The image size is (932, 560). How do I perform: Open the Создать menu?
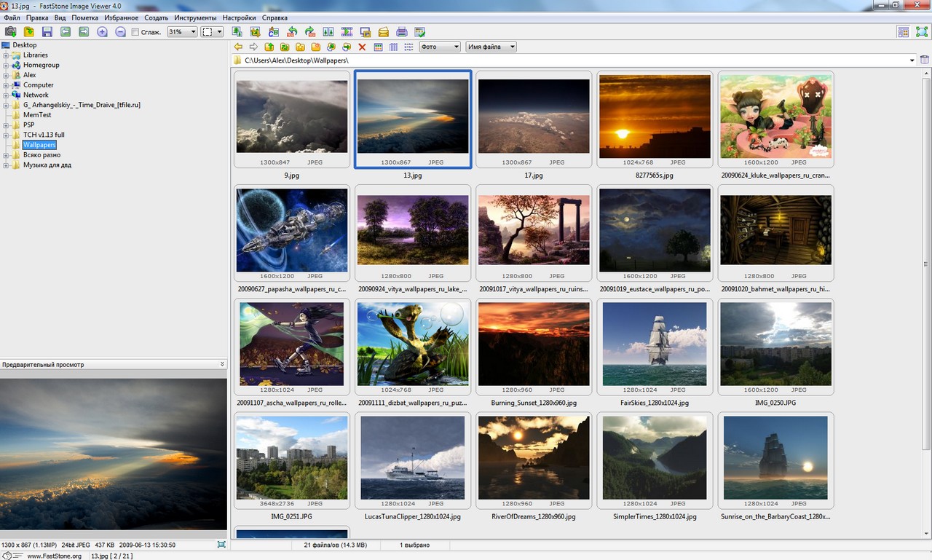(x=156, y=17)
